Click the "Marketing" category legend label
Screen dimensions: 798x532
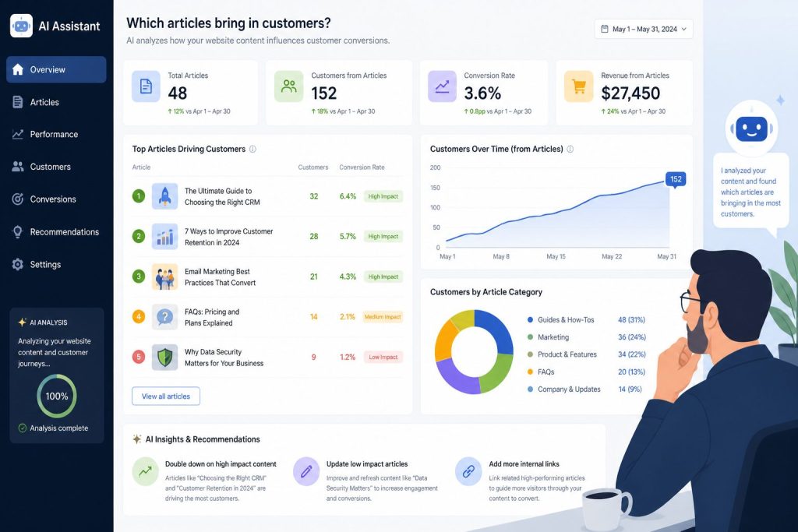point(553,337)
